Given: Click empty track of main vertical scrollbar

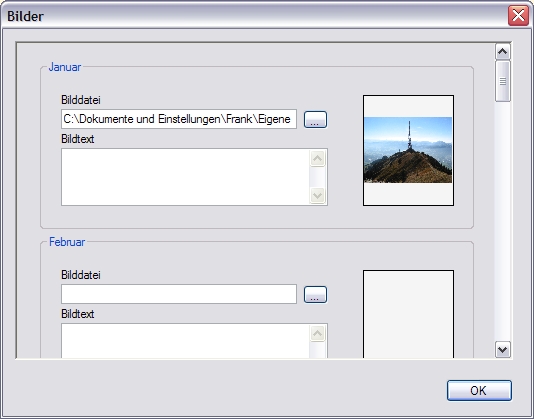Looking at the screenshot, I should 503,221.
